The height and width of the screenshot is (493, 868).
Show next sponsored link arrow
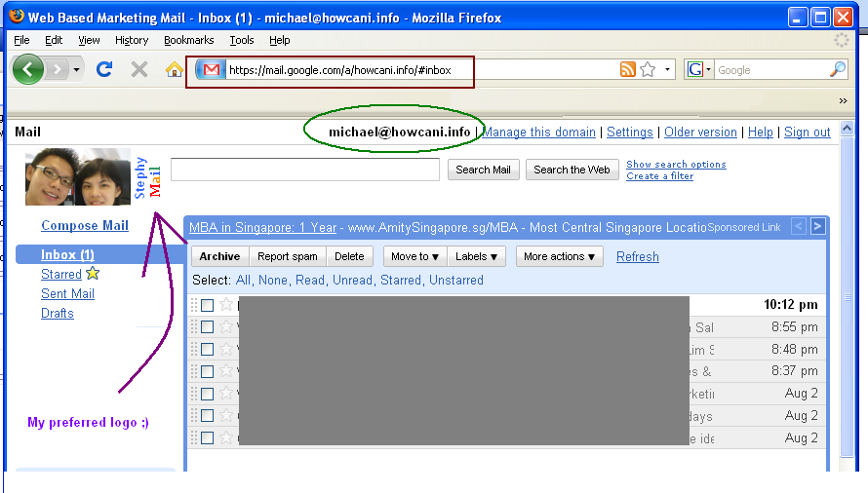coord(817,226)
